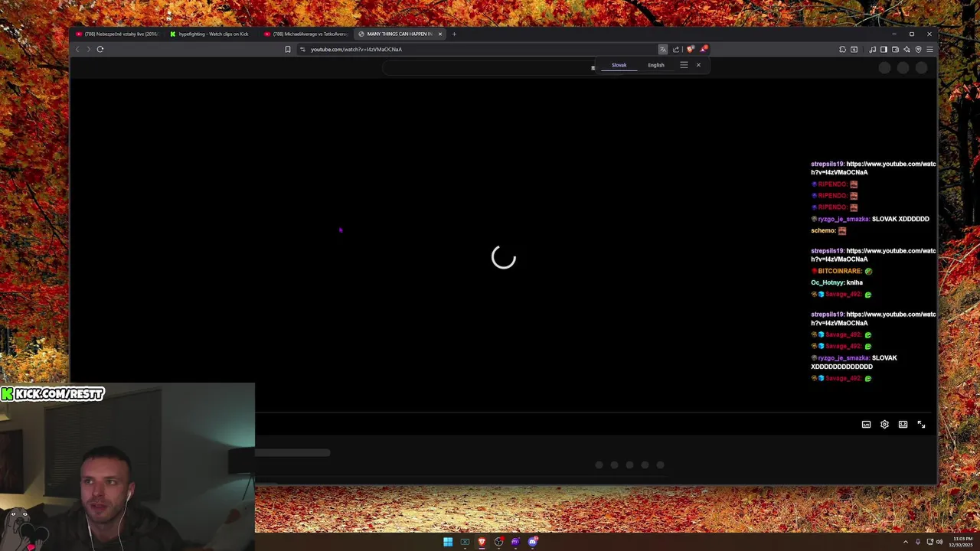Image resolution: width=980 pixels, height=551 pixels.
Task: Open Brave Shields lion icon
Action: 690,49
